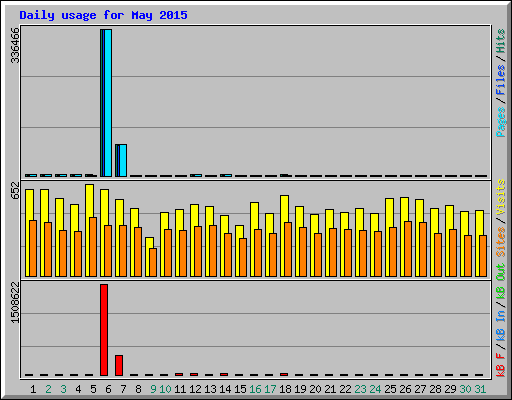Click day label 29 on the x-axis

click(x=450, y=389)
